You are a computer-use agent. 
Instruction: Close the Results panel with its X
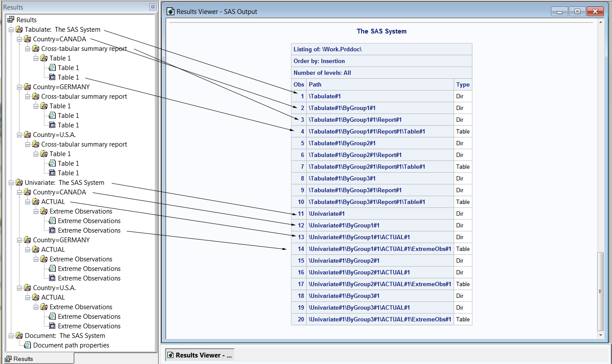click(x=153, y=7)
